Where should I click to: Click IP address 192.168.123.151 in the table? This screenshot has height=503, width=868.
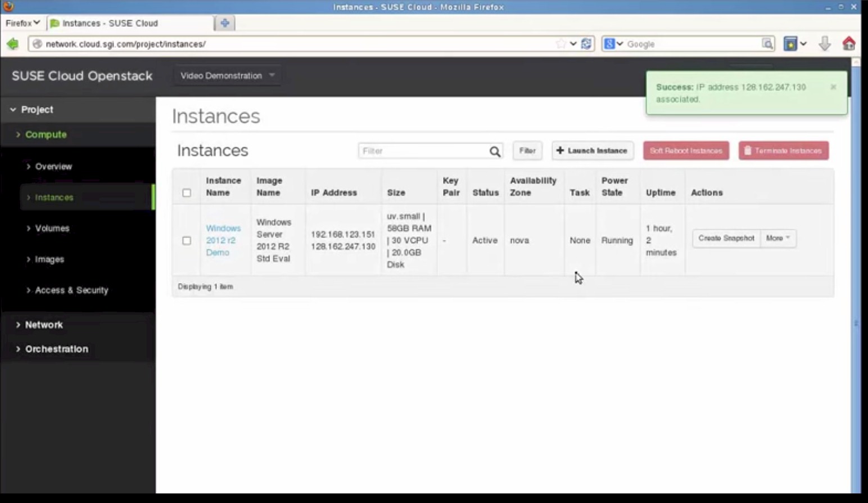[343, 234]
